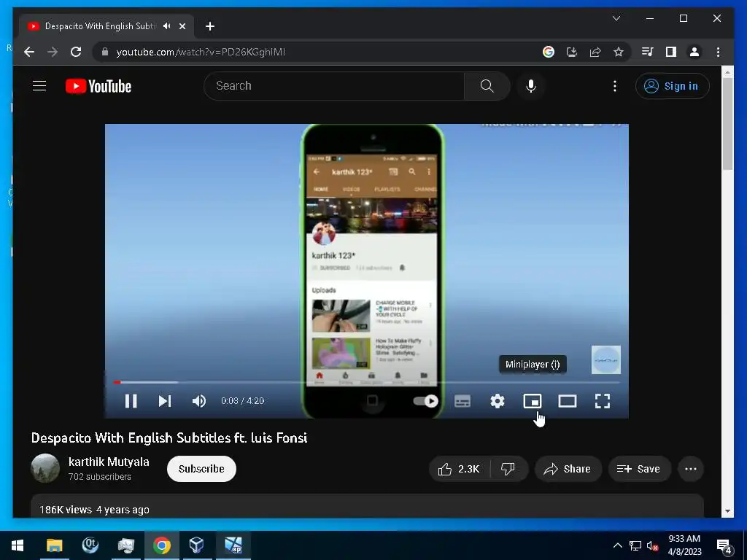Go to YouTube home via logo
Viewport: 747px width, 560px height.
tap(98, 86)
